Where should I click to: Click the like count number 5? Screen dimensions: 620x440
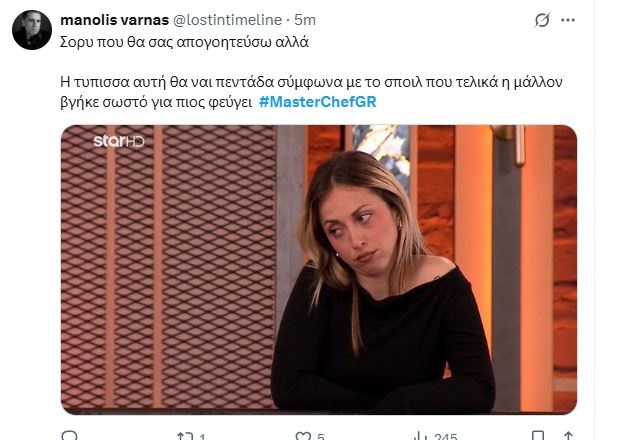[x=320, y=437]
